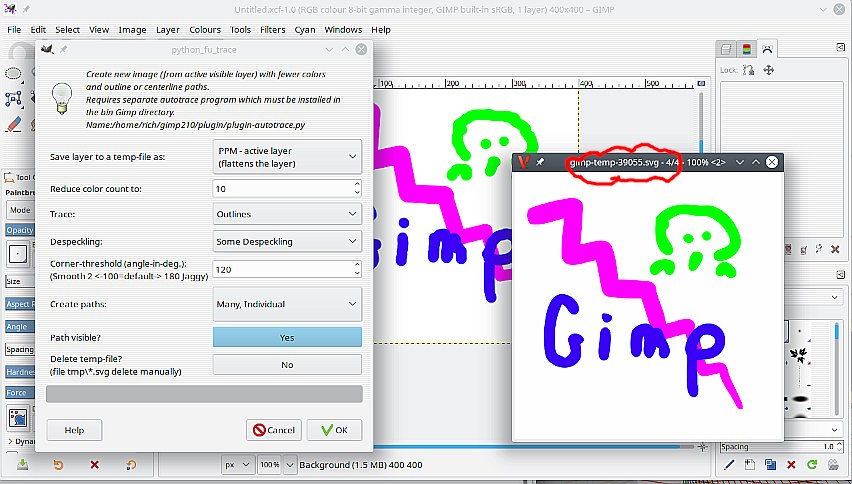Open the Trace 'Outlines' dropdown
Screen dimensions: 852x484
(x=287, y=214)
